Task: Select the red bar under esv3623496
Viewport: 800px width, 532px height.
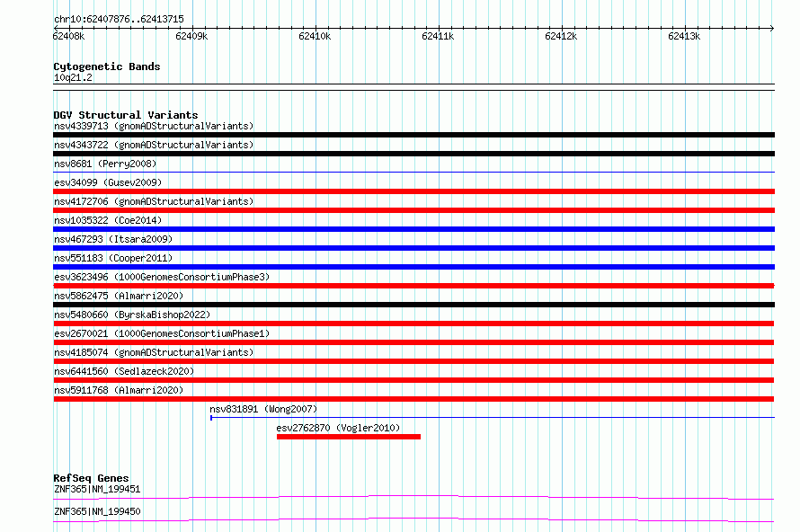Action: (x=413, y=286)
